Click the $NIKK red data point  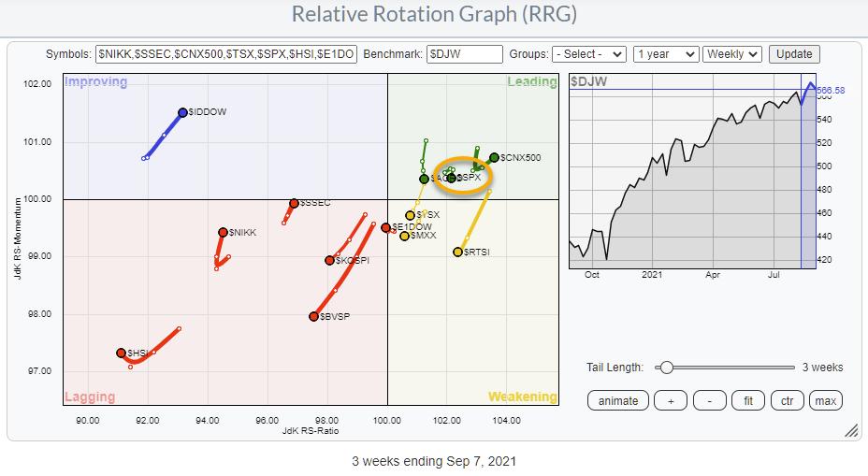pos(223,233)
